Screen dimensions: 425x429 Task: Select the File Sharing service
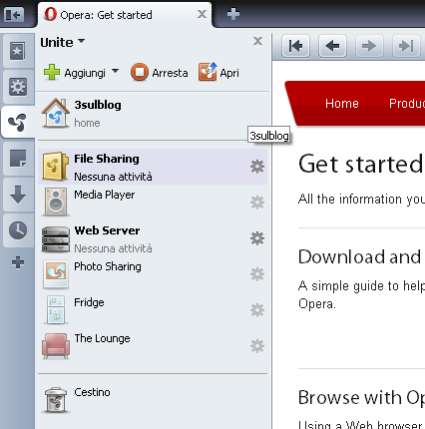pos(153,167)
